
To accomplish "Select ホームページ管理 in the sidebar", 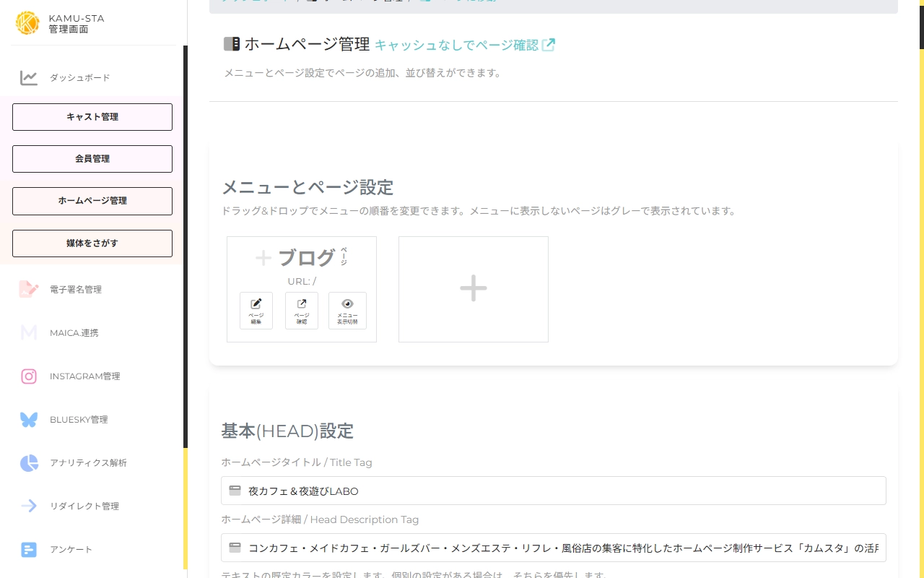I will pos(92,201).
